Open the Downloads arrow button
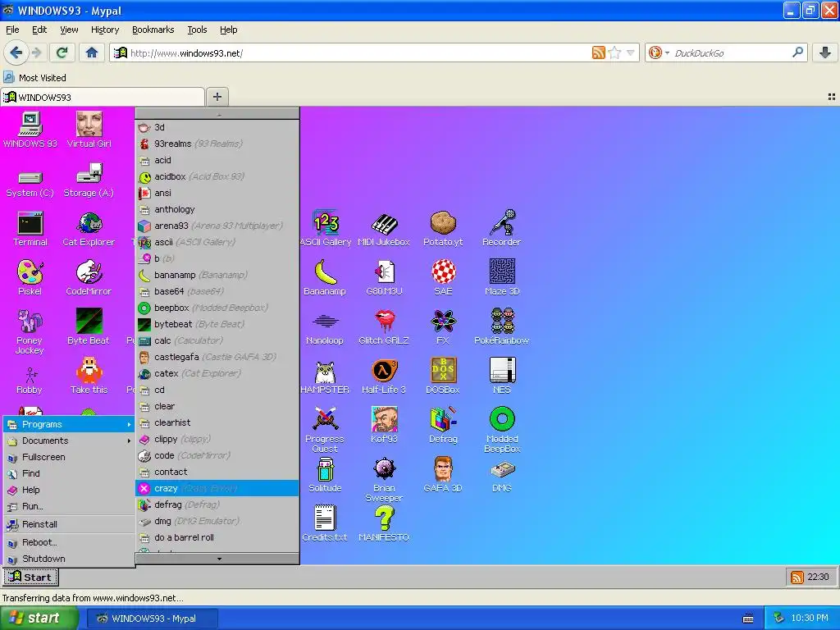 825,52
